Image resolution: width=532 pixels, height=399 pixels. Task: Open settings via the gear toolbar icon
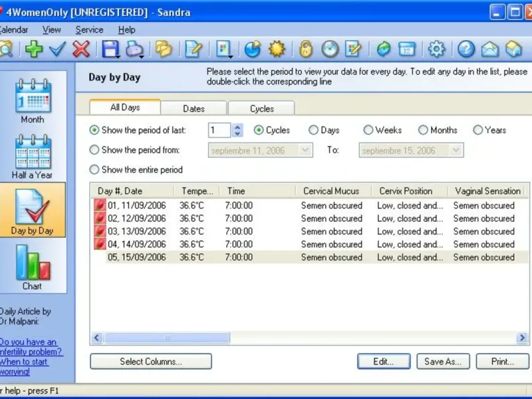[436, 49]
